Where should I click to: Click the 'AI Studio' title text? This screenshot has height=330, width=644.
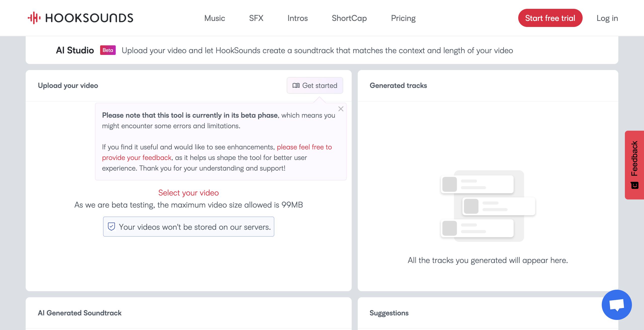click(75, 50)
